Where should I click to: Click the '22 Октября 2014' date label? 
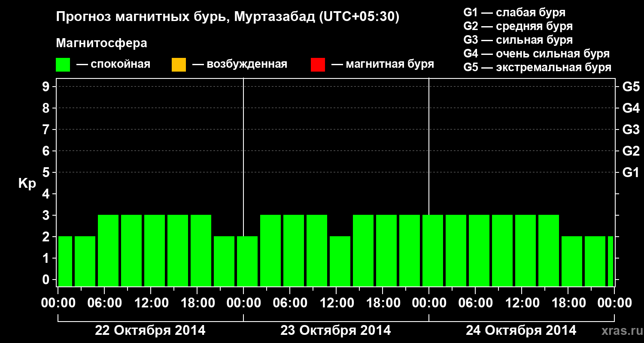tap(150, 331)
